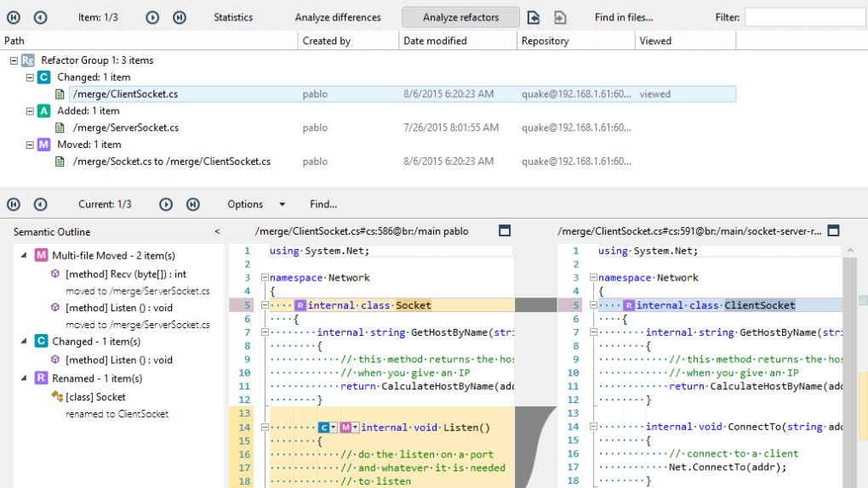Click the Analyze differences button
The width and height of the screenshot is (868, 488).
(338, 17)
